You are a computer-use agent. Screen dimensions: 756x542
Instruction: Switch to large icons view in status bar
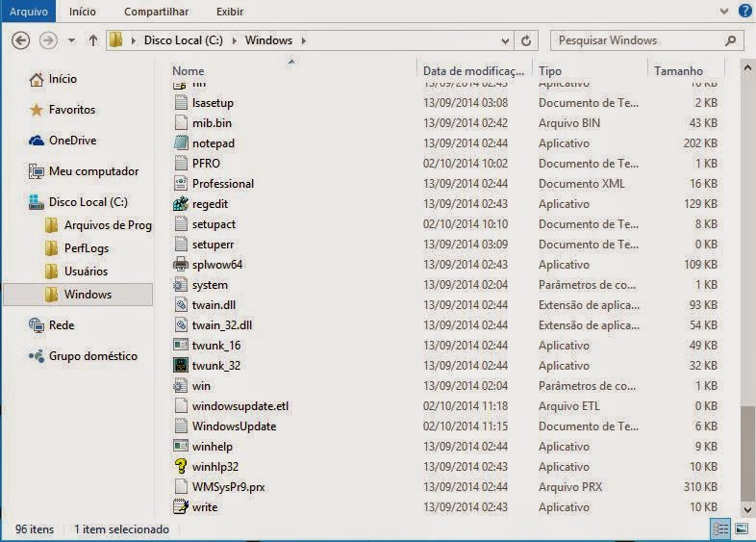coord(742,529)
